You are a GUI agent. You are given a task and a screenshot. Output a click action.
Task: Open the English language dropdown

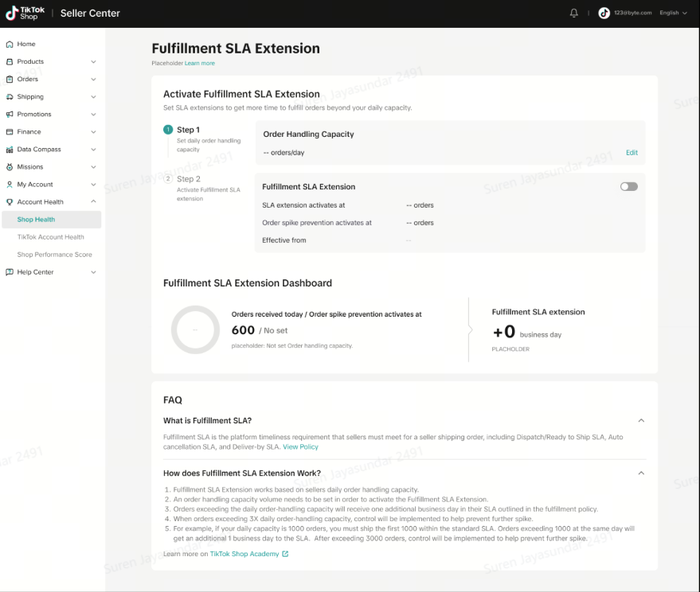click(x=673, y=13)
